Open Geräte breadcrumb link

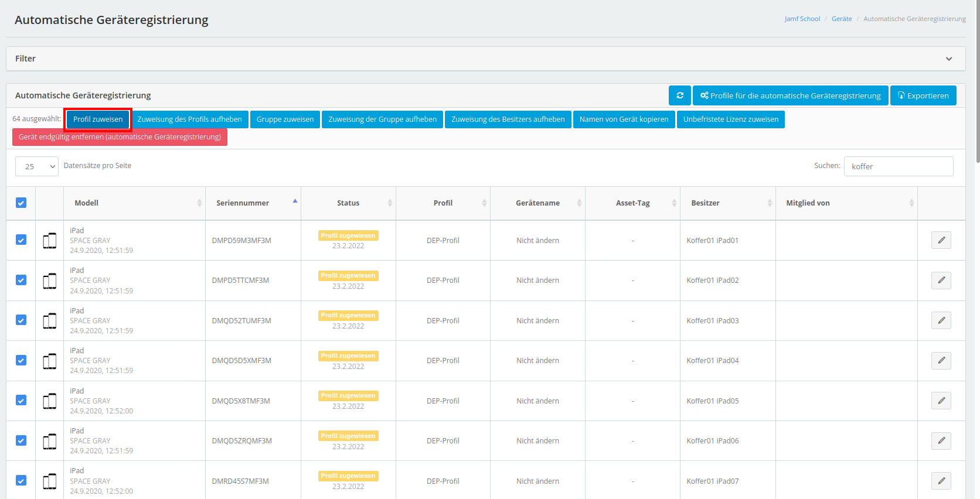click(841, 19)
